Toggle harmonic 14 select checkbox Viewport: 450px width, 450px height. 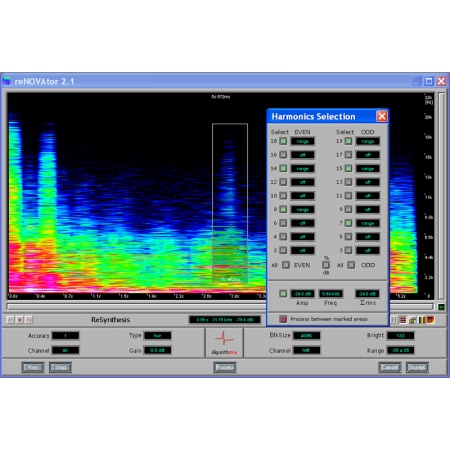[x=283, y=168]
